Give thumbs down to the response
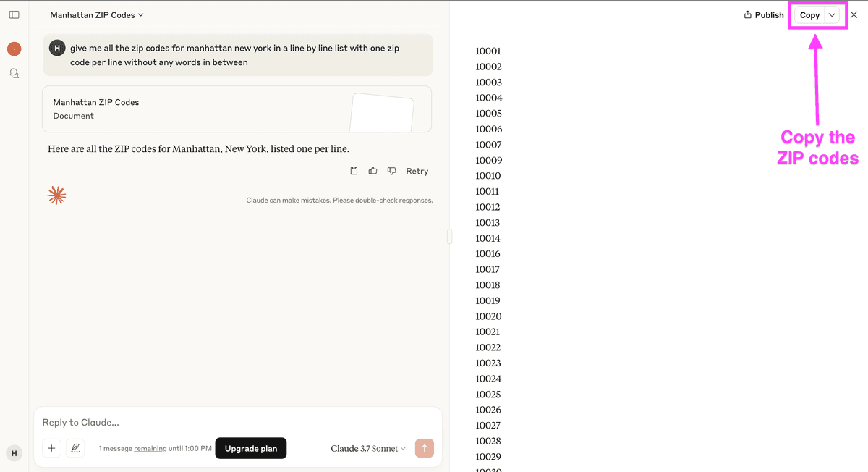Screen dimensions: 868x472 coord(392,171)
